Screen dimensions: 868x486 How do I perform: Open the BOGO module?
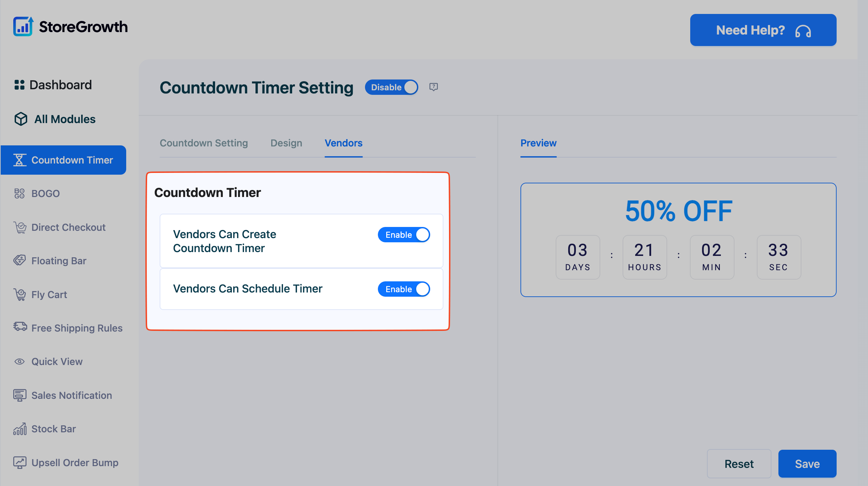(45, 193)
